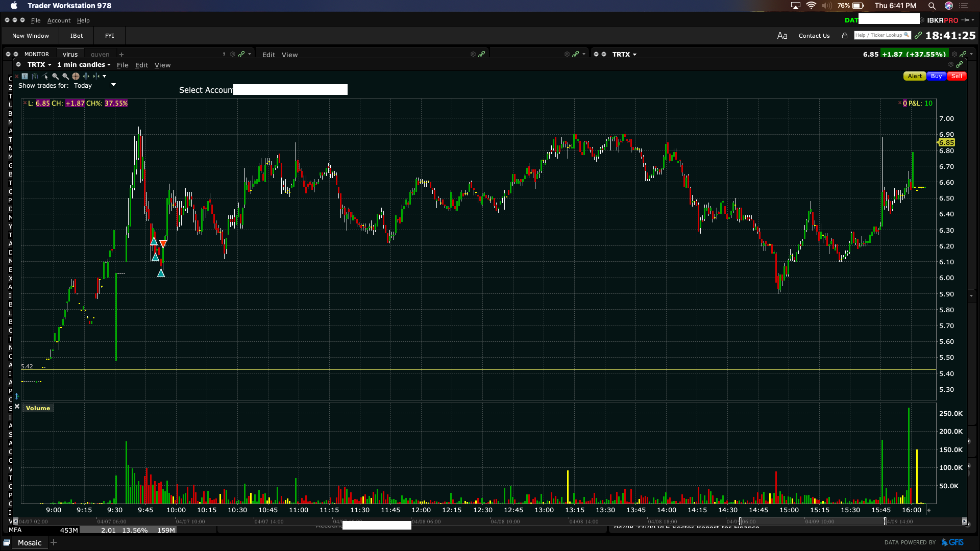
Task: Select the crosshair cursor tool
Action: point(76,76)
